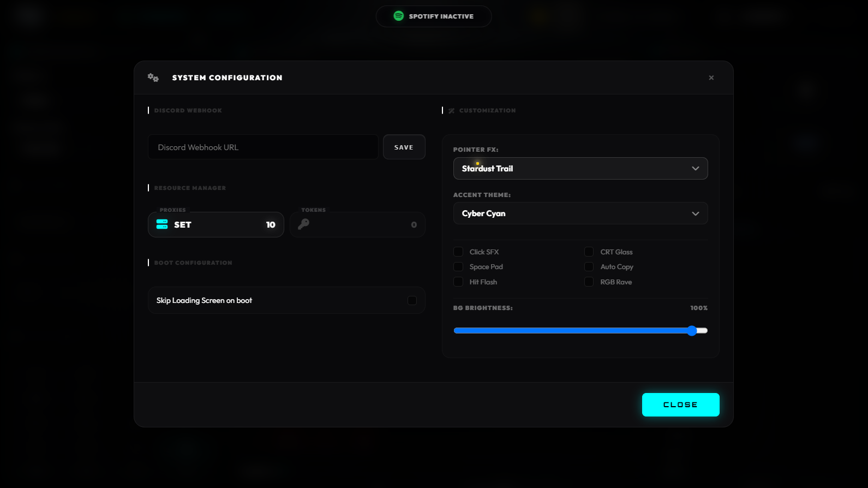Click the Proxies SET button
Image resolution: width=868 pixels, height=488 pixels.
[x=216, y=224]
